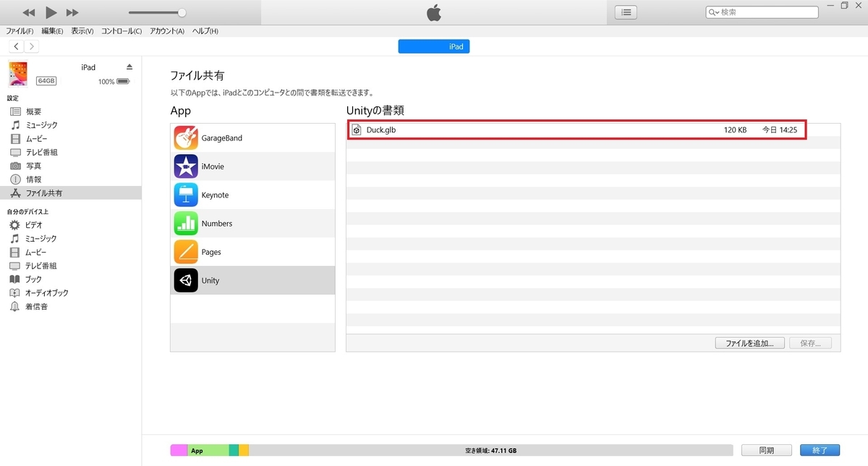Select テレビ番組 under 設定
The image size is (868, 466).
pyautogui.click(x=41, y=153)
